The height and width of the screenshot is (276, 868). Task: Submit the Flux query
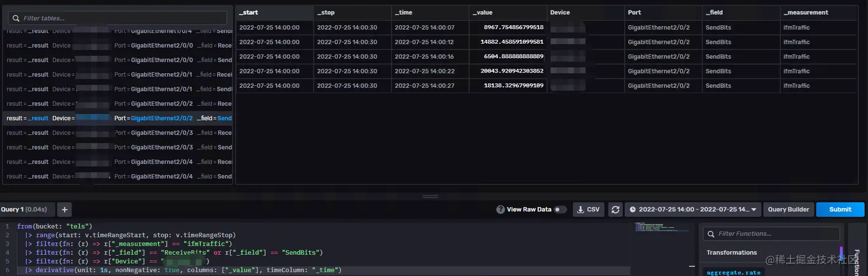coord(840,210)
